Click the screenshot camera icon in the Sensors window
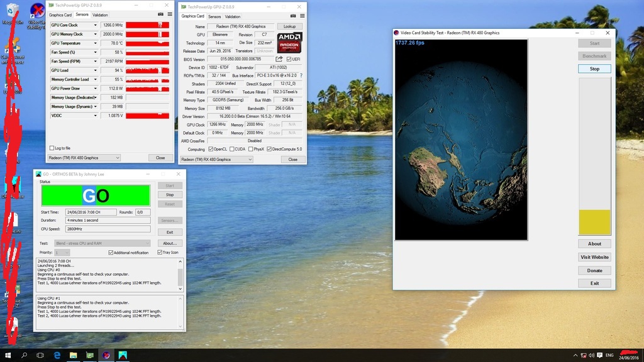 click(160, 14)
